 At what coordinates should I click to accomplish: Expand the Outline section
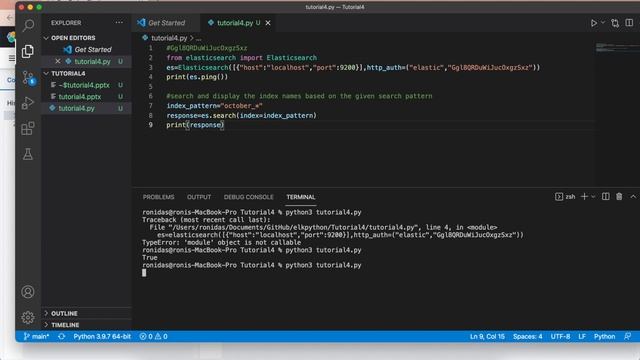pos(64,313)
